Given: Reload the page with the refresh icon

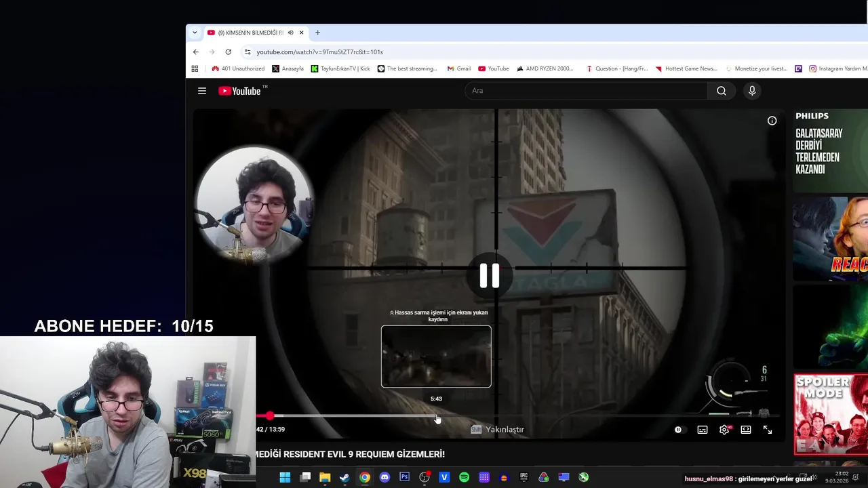Looking at the screenshot, I should pyautogui.click(x=228, y=52).
